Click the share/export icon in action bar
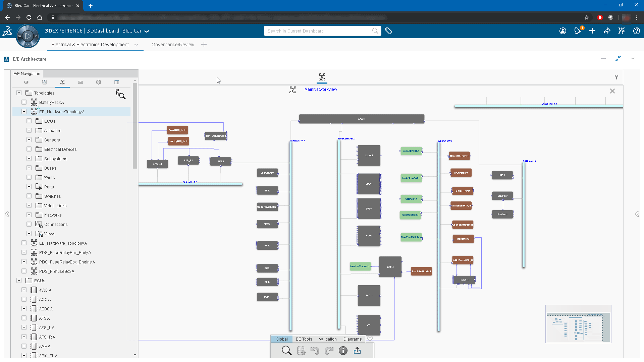 pyautogui.click(x=357, y=351)
